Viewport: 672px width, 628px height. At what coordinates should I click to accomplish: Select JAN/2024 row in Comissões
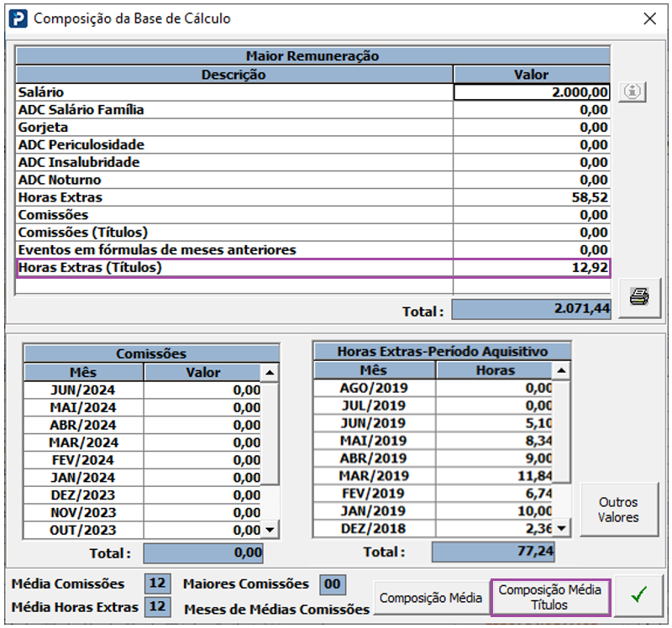[142, 478]
